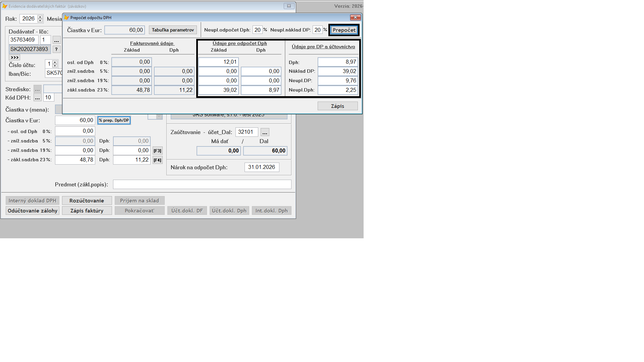Click the question mark VAT ID button
644x362 pixels.
pos(56,49)
